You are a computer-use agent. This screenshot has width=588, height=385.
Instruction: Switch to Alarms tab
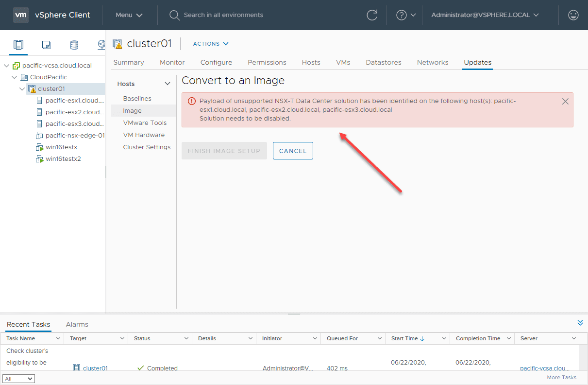point(77,324)
